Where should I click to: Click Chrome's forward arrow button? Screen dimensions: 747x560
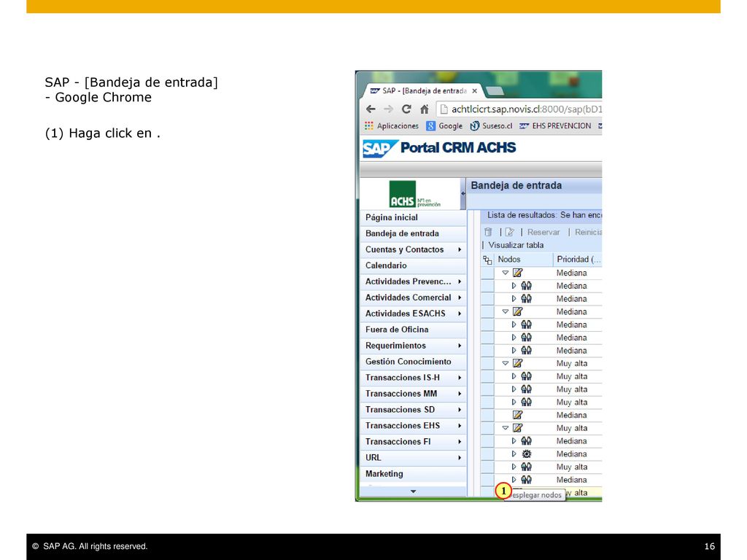pos(388,109)
